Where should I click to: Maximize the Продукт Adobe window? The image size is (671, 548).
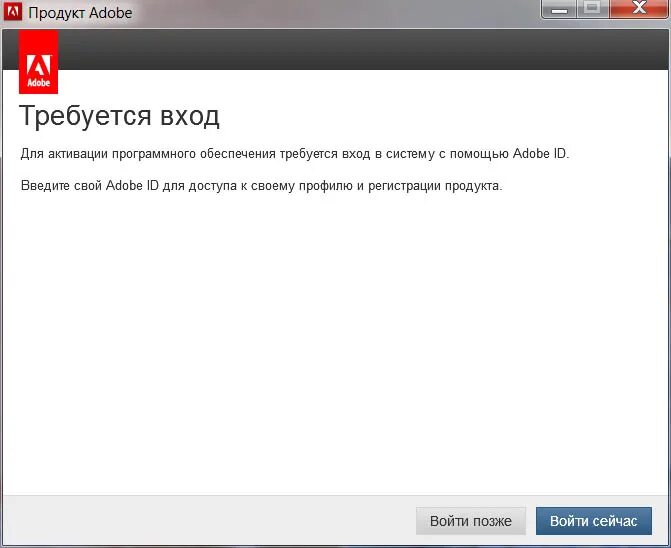[592, 9]
